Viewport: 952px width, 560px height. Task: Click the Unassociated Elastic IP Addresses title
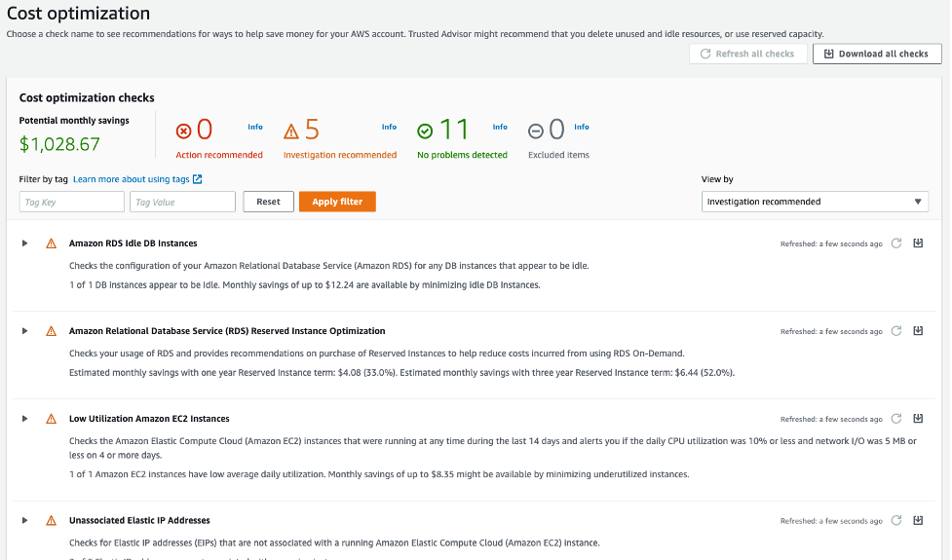[x=139, y=521]
